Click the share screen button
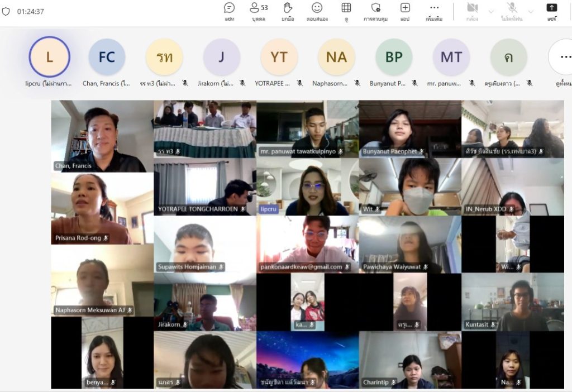The width and height of the screenshot is (572, 392). pos(551,11)
